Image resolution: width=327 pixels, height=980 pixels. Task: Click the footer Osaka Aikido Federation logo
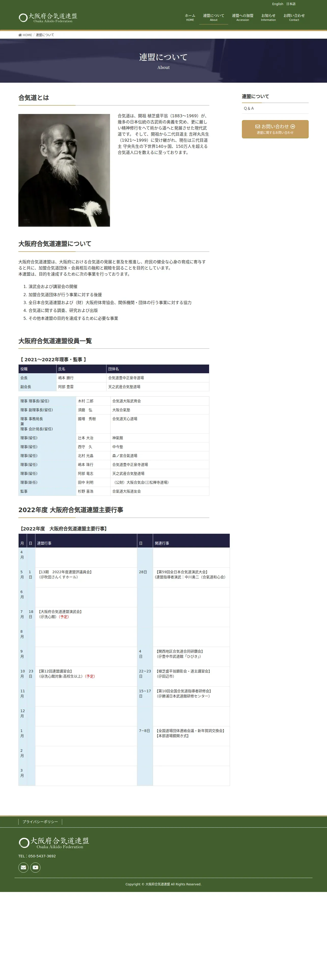(x=54, y=843)
